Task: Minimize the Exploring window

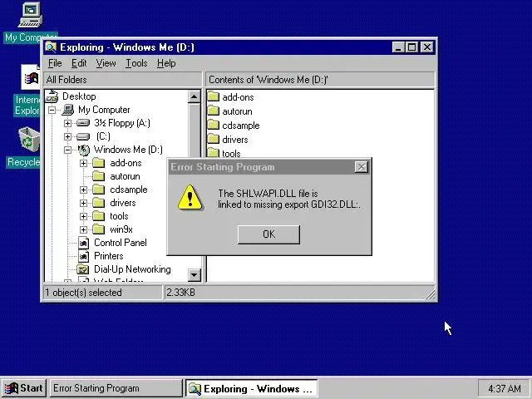Action: click(x=398, y=47)
